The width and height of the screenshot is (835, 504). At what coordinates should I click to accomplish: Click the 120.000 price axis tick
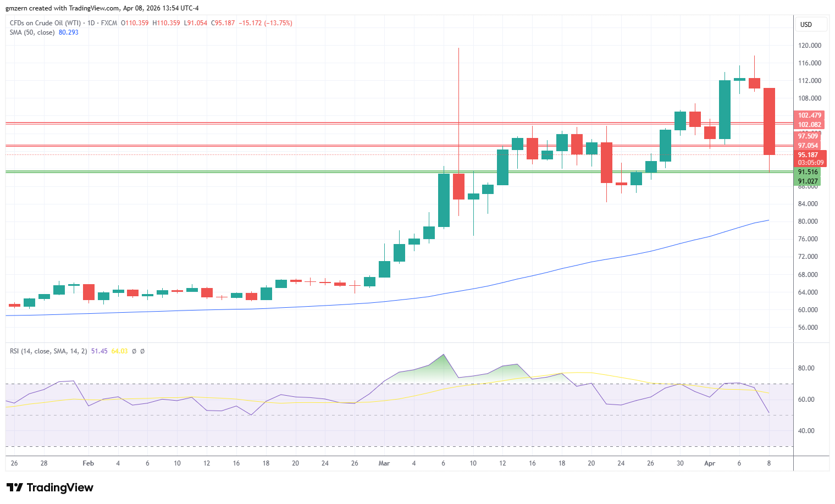(x=810, y=46)
